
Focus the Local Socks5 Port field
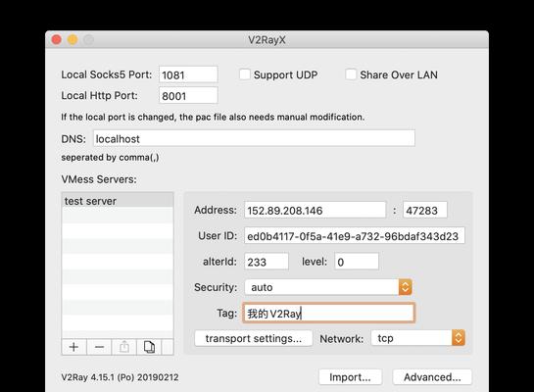point(188,74)
